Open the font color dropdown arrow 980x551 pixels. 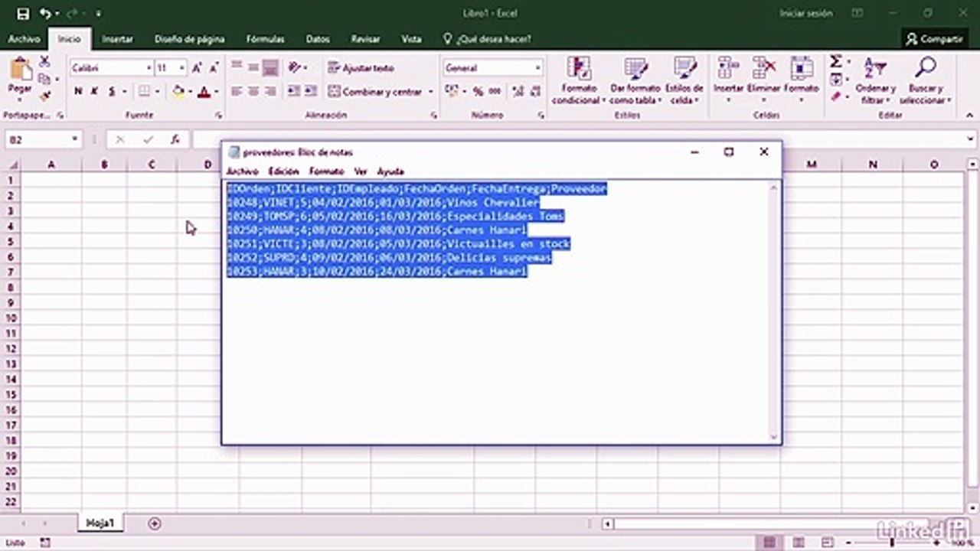216,92
